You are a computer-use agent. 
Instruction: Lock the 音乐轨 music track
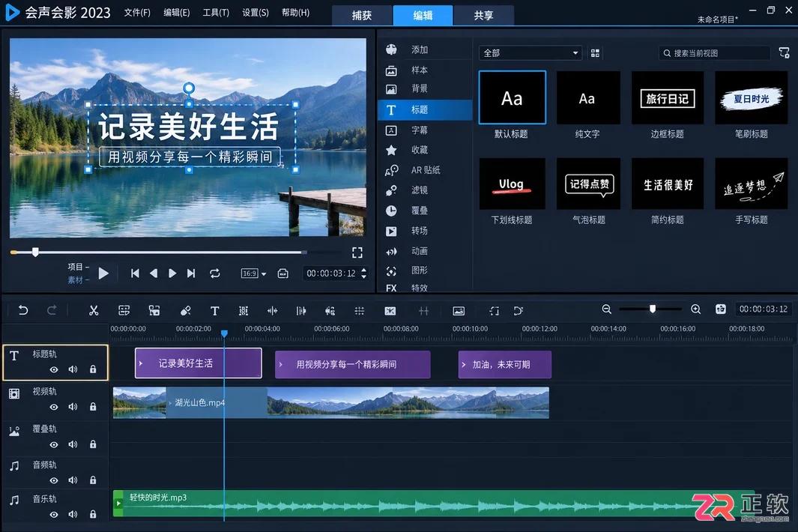click(x=93, y=514)
